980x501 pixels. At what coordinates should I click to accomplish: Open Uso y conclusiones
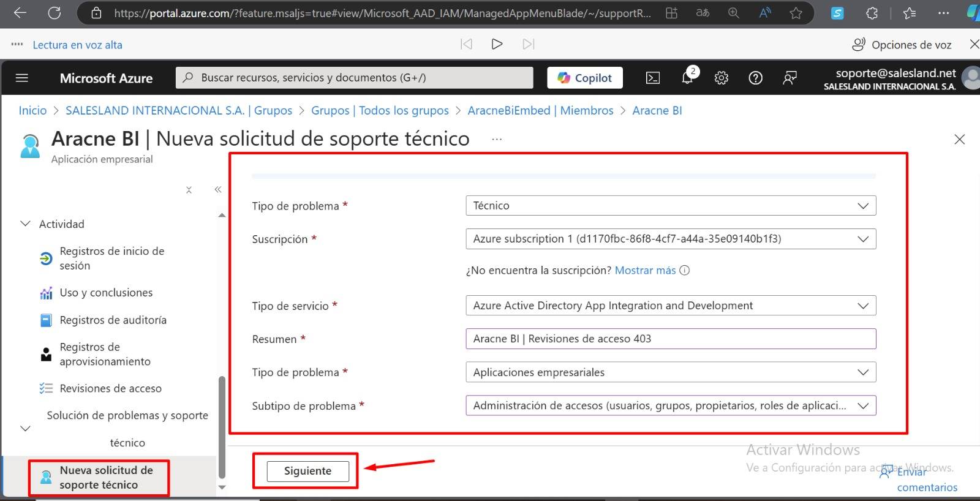(x=106, y=293)
